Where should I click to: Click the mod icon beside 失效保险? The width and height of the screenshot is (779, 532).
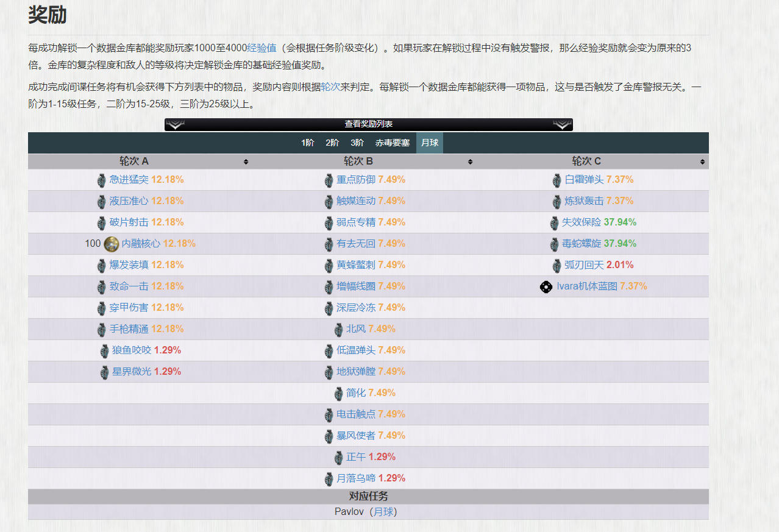[554, 222]
